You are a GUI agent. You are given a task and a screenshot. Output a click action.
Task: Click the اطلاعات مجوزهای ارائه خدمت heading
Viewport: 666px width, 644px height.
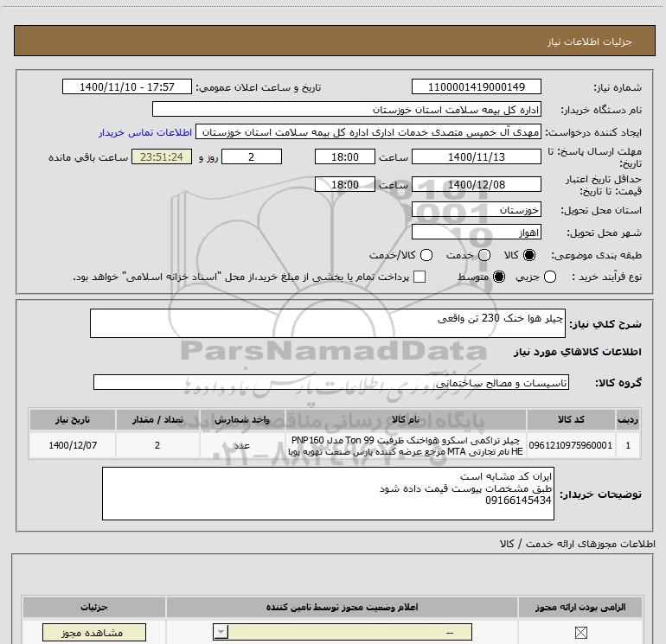tap(578, 544)
